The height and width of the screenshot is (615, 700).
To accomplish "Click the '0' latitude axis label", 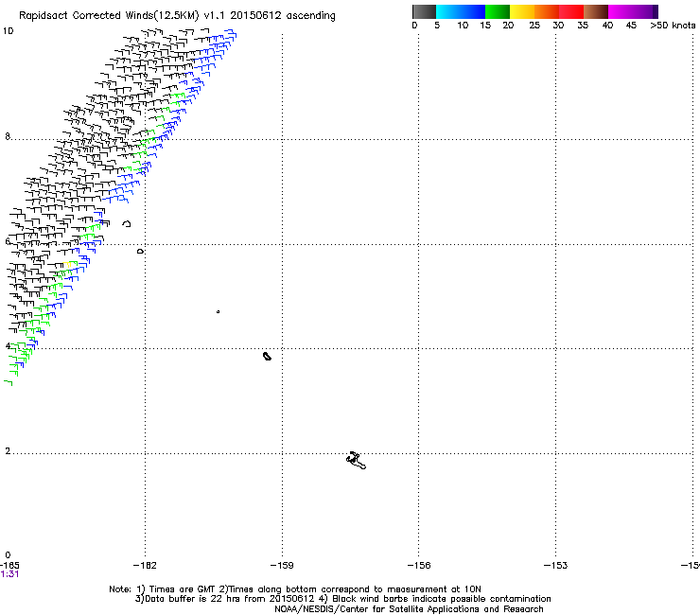I will [8, 555].
